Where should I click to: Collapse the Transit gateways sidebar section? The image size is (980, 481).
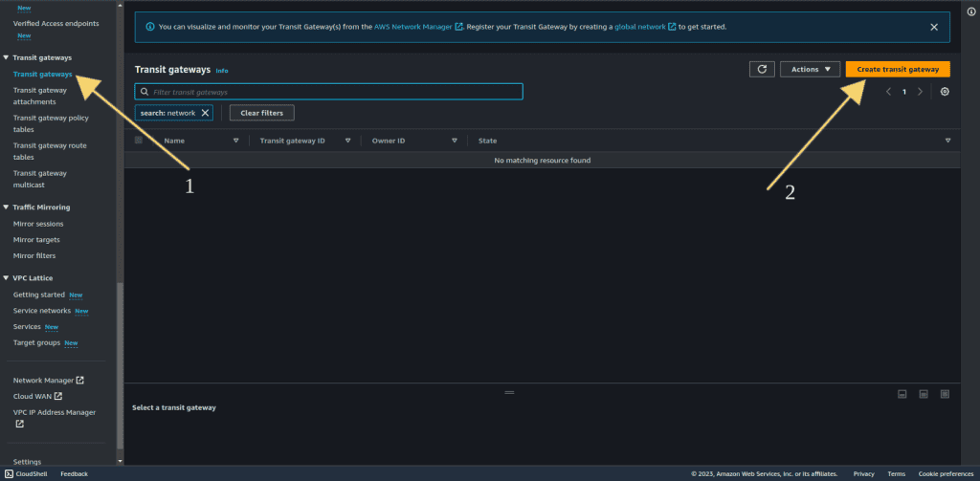coord(6,57)
